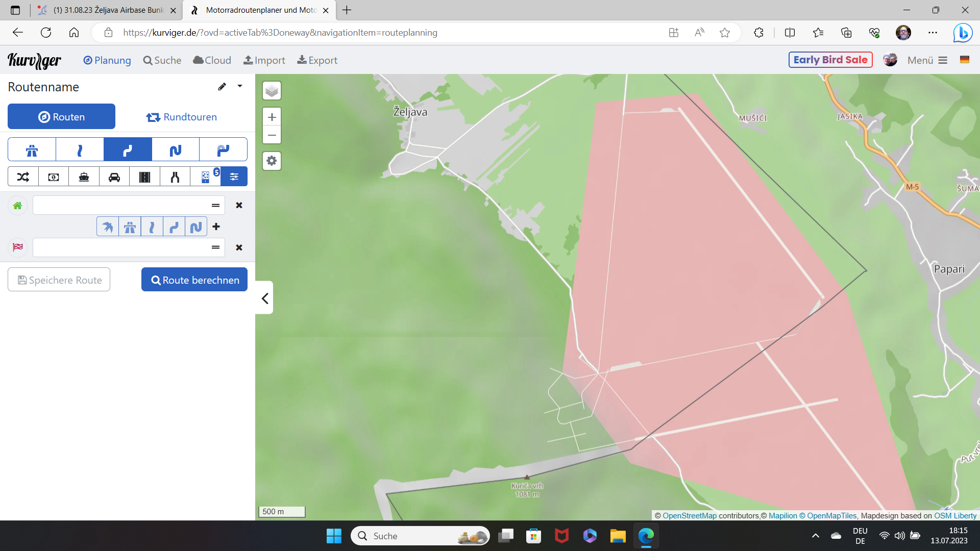This screenshot has width=980, height=551.
Task: Select the extra curvy routing profile
Action: click(175, 150)
